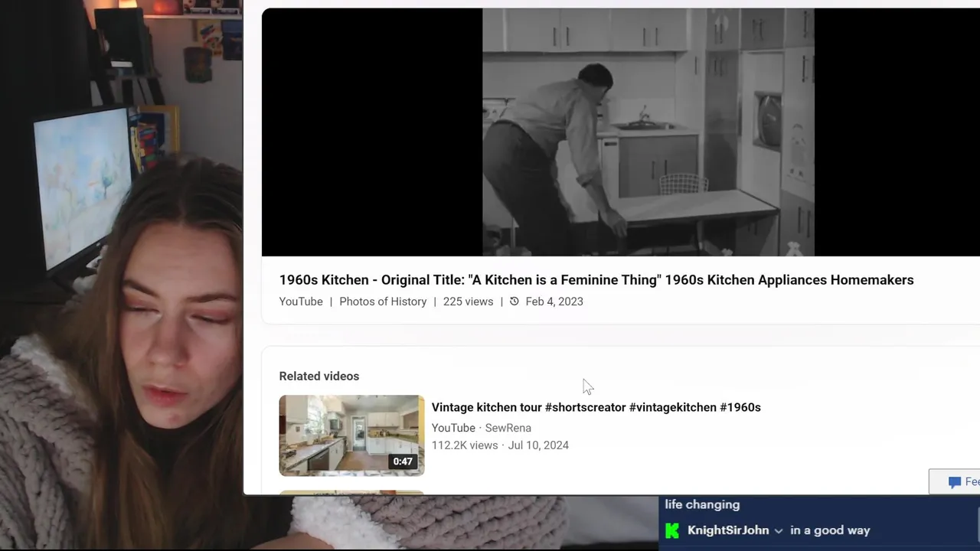
Task: Open the 1960s Kitchen video title link
Action: [x=596, y=280]
